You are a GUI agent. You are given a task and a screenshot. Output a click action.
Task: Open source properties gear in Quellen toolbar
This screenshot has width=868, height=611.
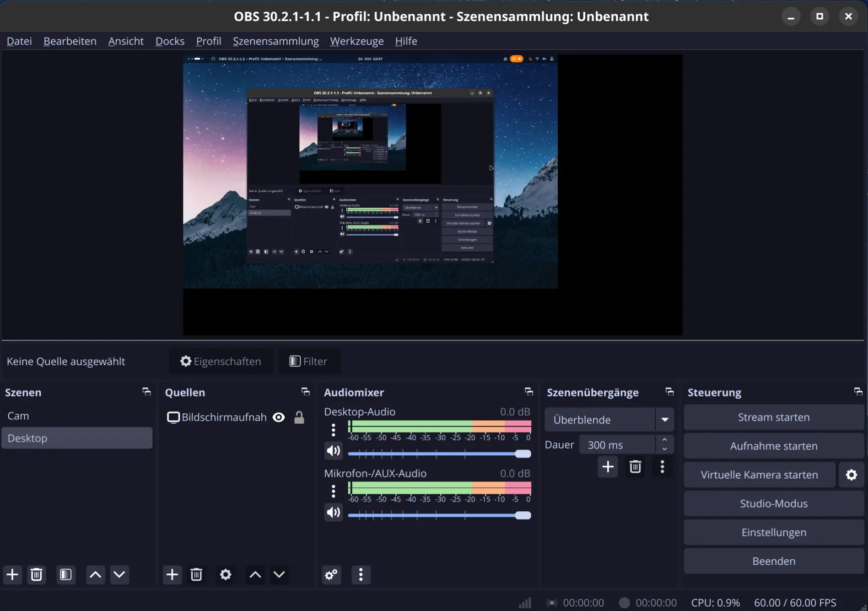(x=226, y=574)
